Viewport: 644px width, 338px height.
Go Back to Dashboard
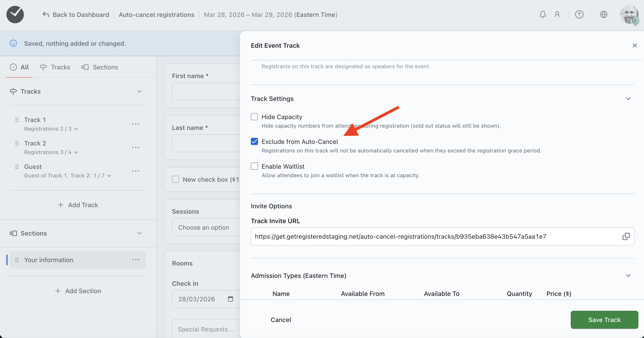(76, 15)
